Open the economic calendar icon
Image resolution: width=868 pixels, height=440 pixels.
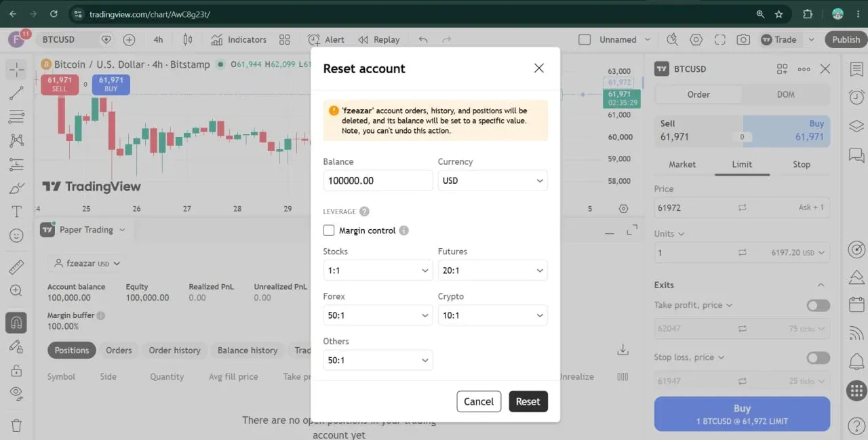tap(856, 303)
